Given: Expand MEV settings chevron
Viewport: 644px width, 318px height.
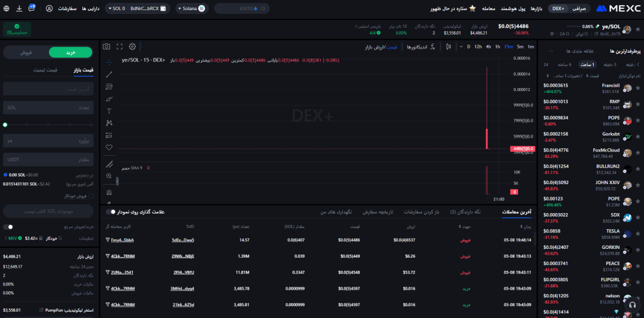Looking at the screenshot, I should click(6, 238).
